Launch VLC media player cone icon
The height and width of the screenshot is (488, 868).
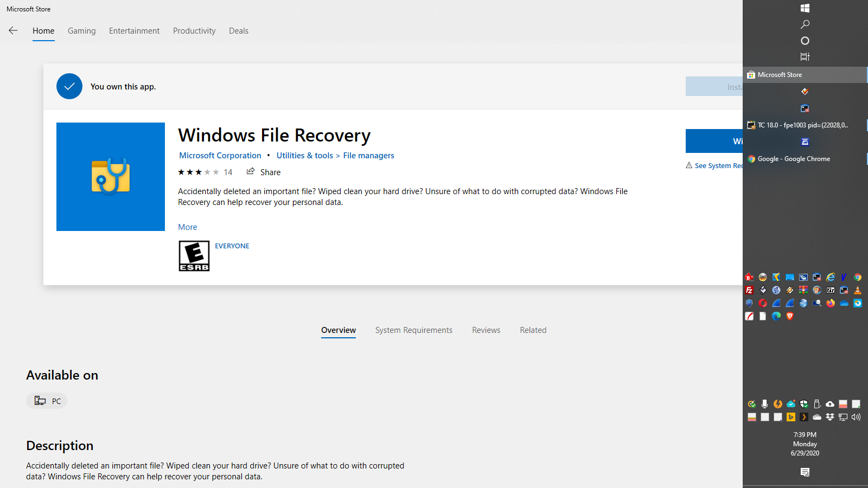click(x=858, y=290)
